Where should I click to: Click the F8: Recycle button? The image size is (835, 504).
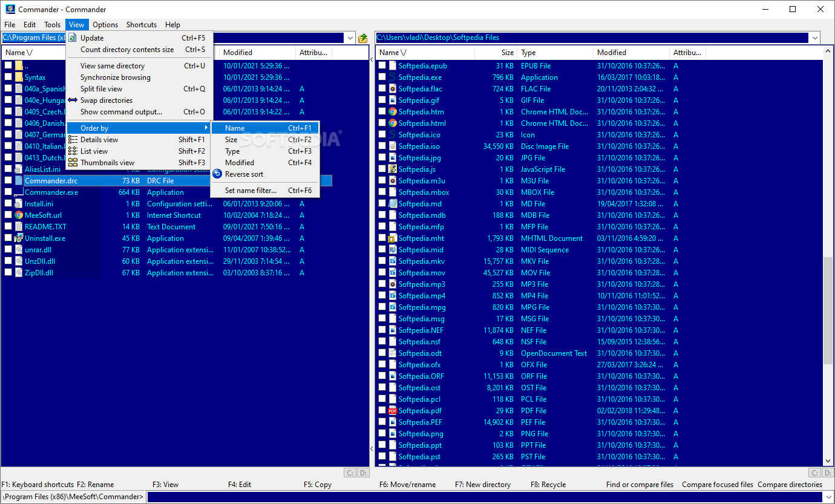pos(548,485)
